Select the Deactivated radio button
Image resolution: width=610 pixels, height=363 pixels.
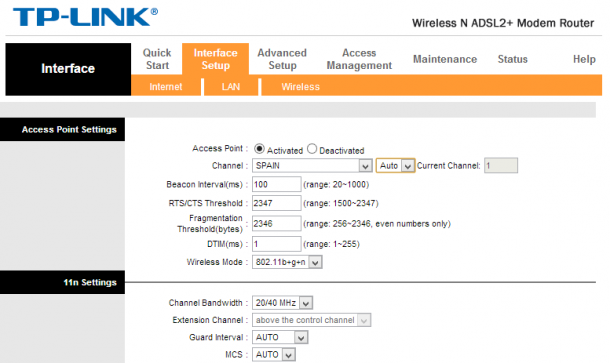312,149
